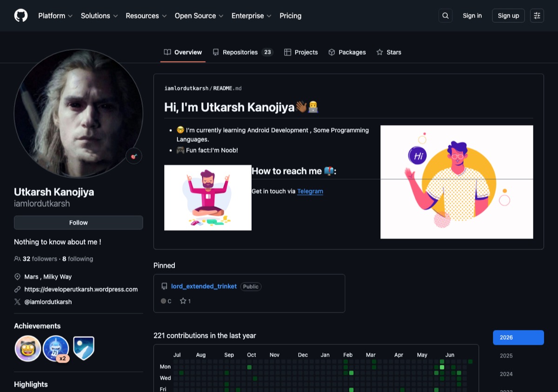Expand the Platform menu
Viewport: 558px width, 392px height.
pyautogui.click(x=55, y=16)
